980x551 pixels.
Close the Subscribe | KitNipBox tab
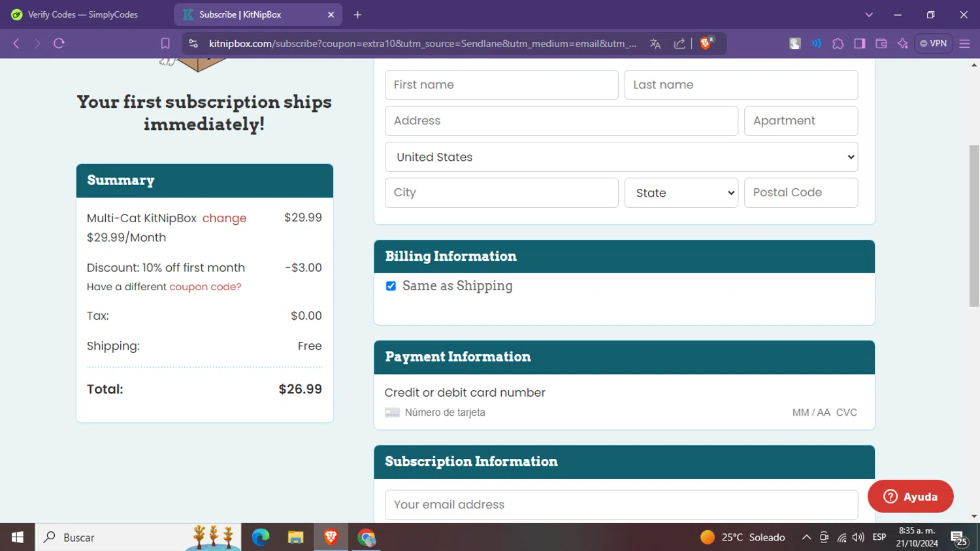tap(331, 14)
